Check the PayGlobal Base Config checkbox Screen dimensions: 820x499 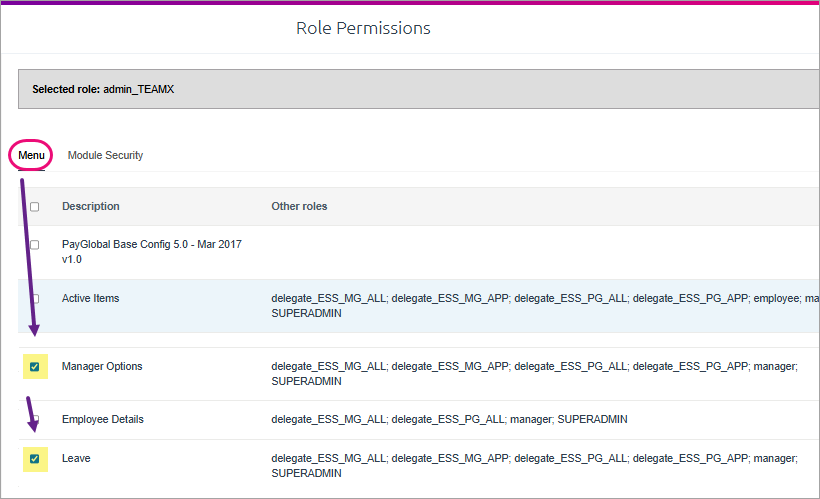click(x=35, y=245)
